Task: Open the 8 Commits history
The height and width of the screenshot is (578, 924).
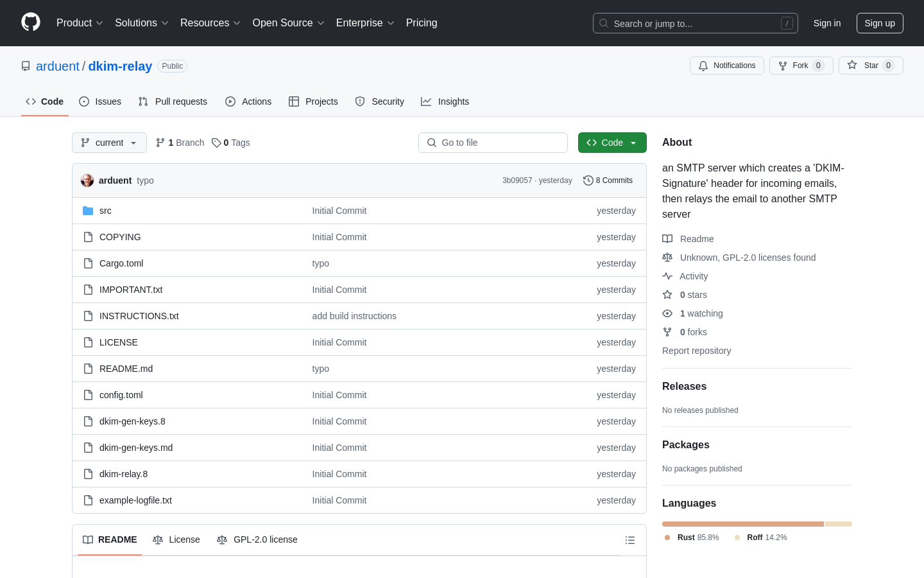Action: point(608,180)
